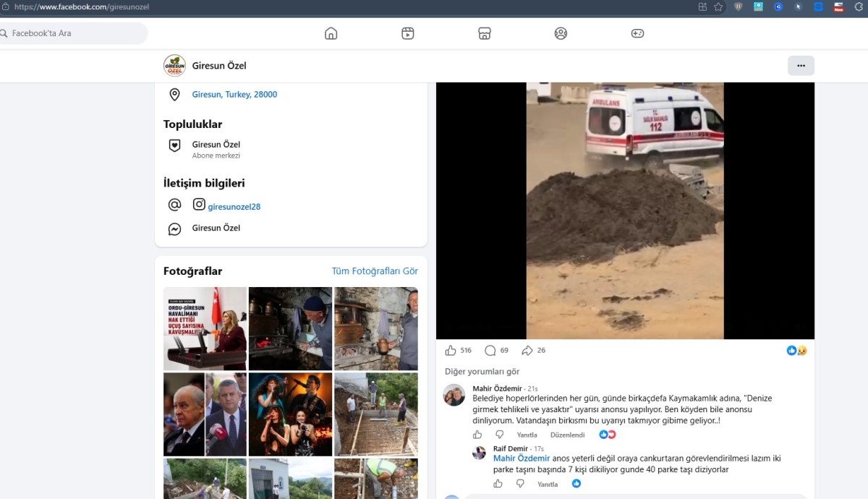The width and height of the screenshot is (868, 499).
Task: Open Mahir Özdemir's profile picture
Action: (454, 395)
